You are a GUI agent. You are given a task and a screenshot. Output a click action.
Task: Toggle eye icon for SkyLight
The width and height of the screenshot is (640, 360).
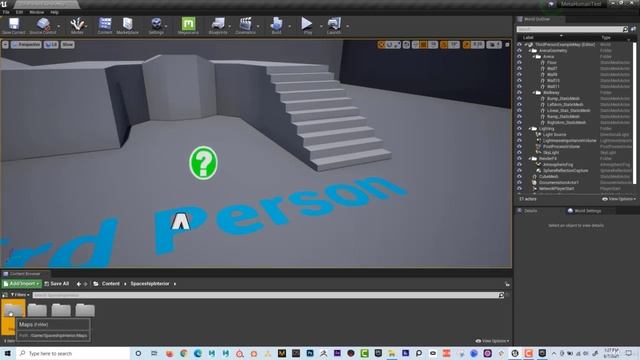(x=519, y=152)
